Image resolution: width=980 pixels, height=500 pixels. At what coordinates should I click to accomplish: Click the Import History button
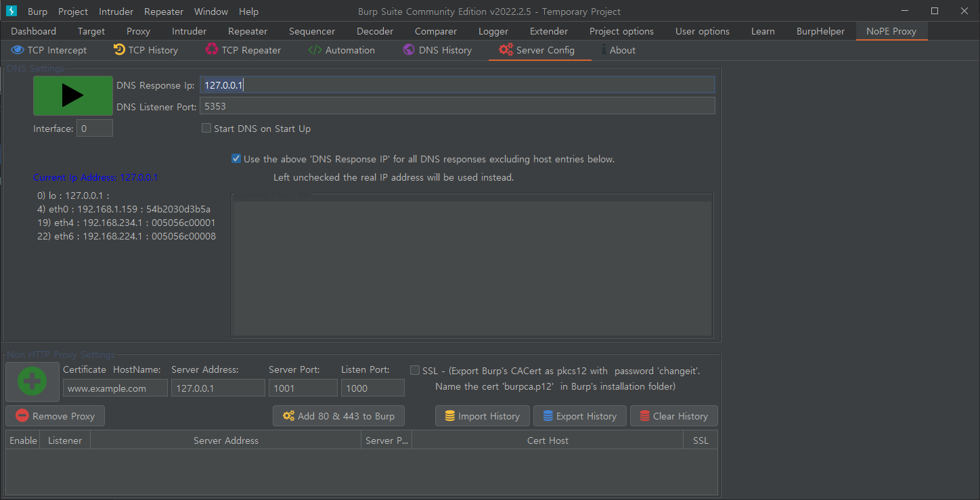point(482,416)
